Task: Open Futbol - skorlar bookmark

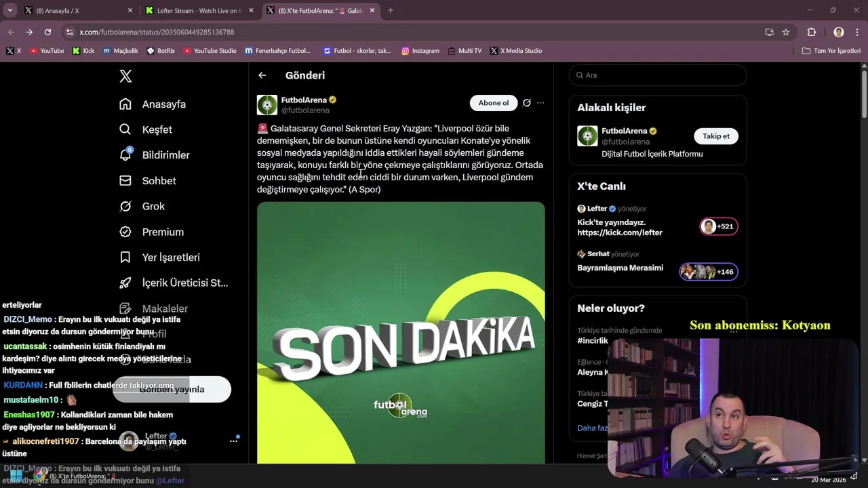Action: [x=357, y=51]
